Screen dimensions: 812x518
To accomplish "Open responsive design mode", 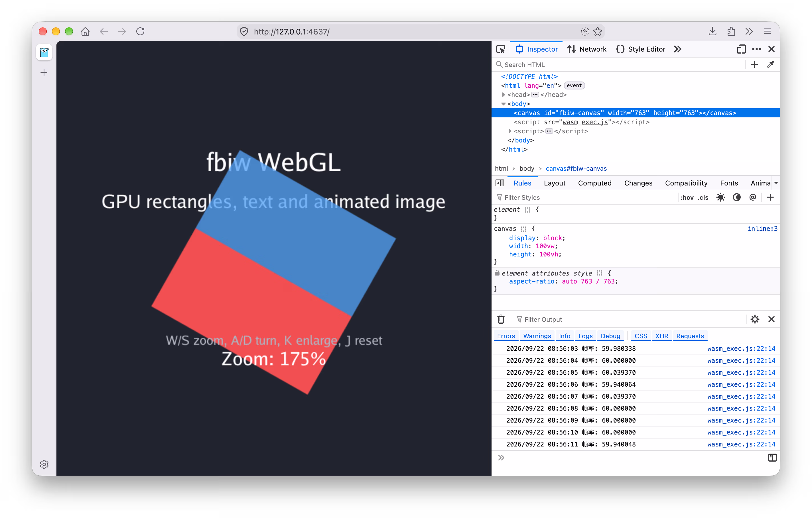I will point(741,49).
